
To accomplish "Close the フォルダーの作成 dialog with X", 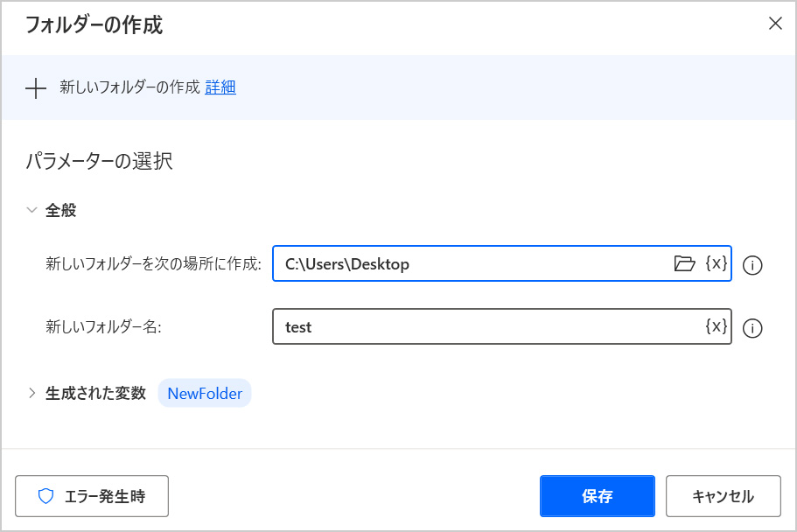I will coord(774,24).
